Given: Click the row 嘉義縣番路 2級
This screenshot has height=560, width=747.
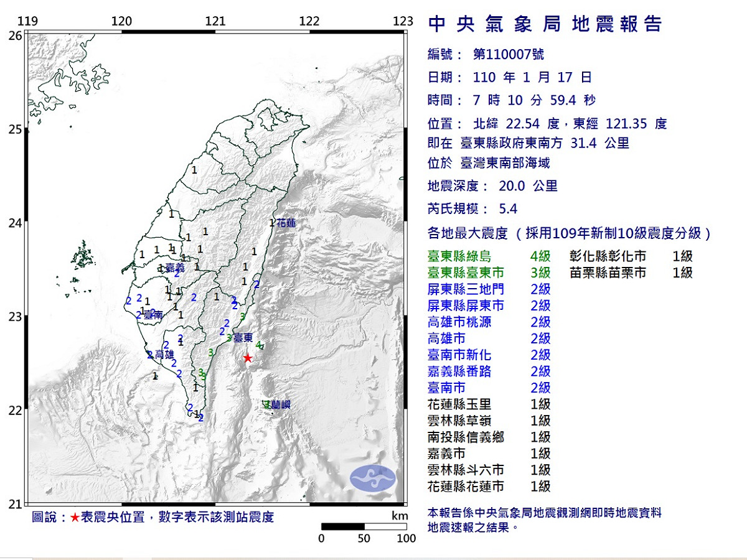Looking at the screenshot, I should (489, 371).
